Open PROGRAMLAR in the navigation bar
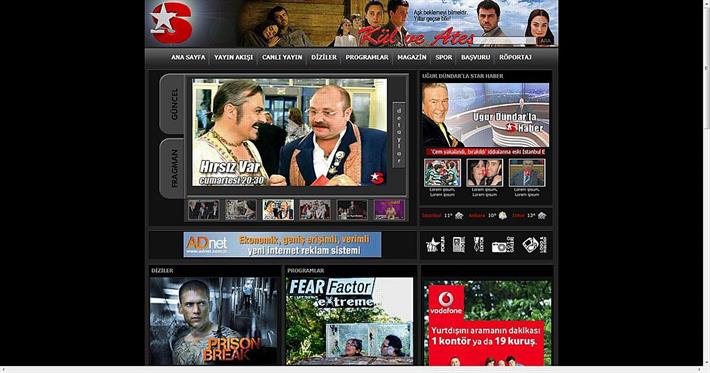Screen dimensions: 710x373 (367, 57)
